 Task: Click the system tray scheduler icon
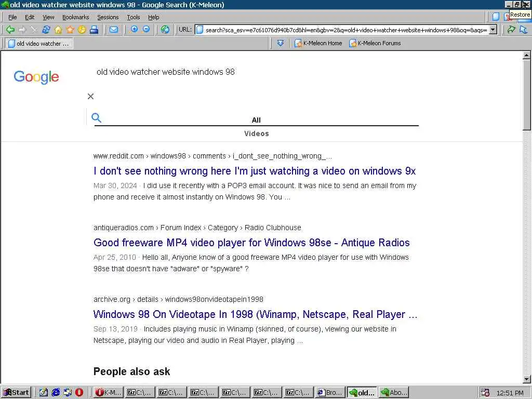(x=485, y=393)
